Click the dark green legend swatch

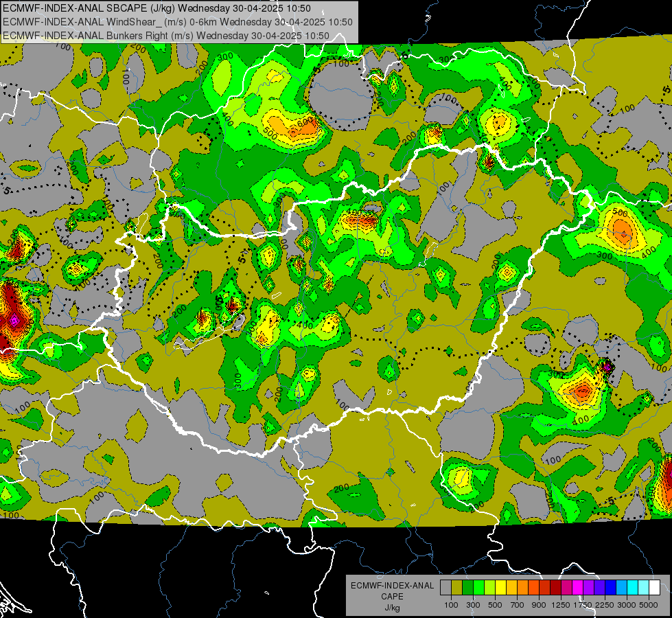[x=467, y=588]
